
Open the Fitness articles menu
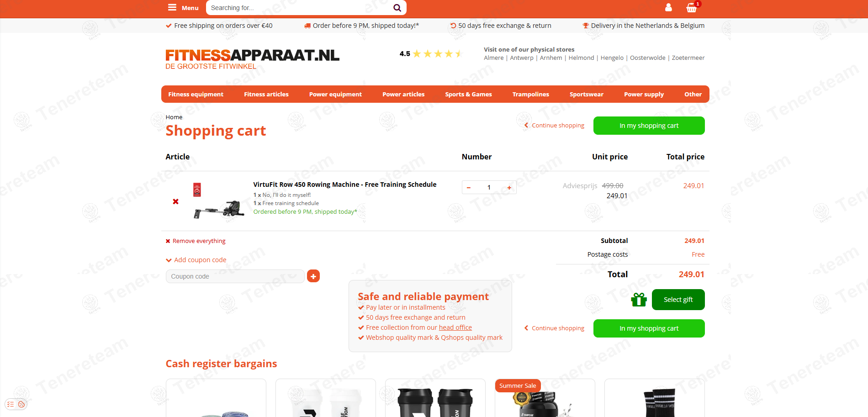point(266,94)
